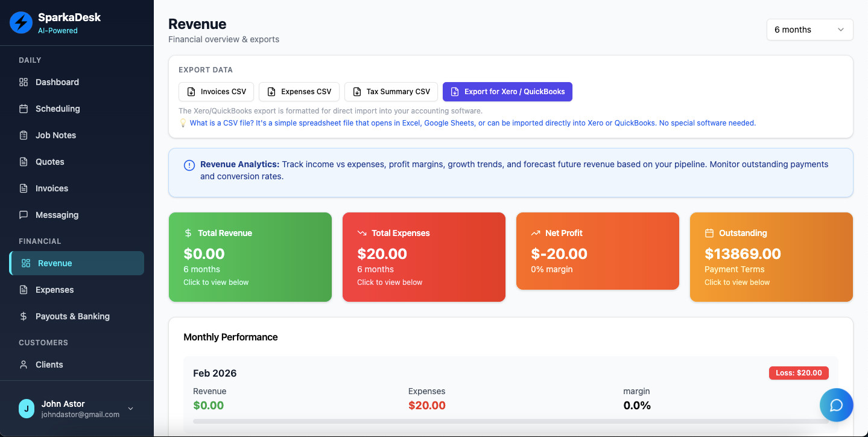Open the Total Expenses summary card
The image size is (868, 437).
pos(424,257)
